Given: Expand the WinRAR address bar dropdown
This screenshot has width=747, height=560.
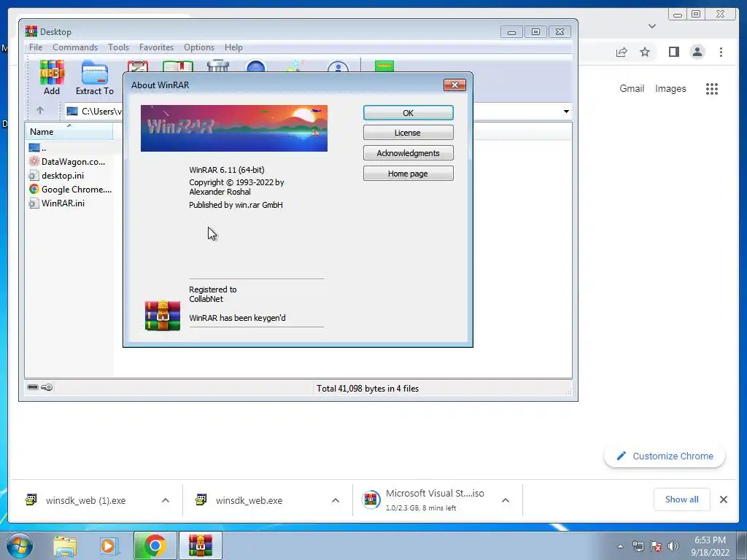Looking at the screenshot, I should [566, 112].
